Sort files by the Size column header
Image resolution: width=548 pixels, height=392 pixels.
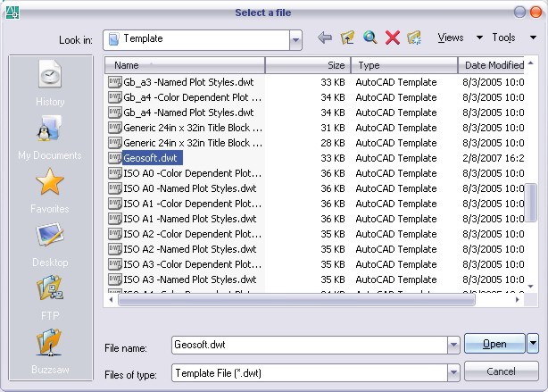[x=307, y=65]
